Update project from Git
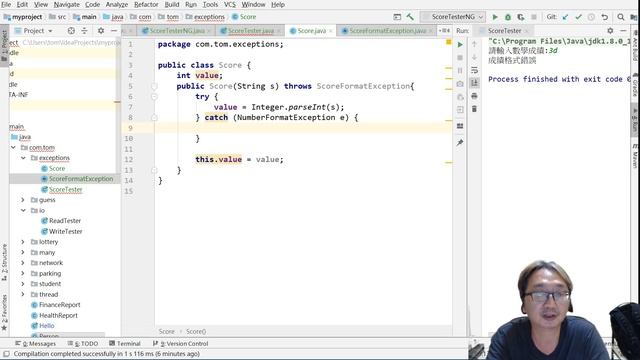The image size is (640, 360). coord(565,17)
